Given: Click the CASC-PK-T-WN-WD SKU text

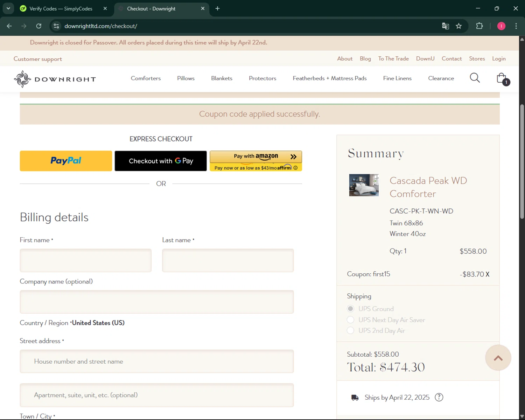Looking at the screenshot, I should click(421, 211).
